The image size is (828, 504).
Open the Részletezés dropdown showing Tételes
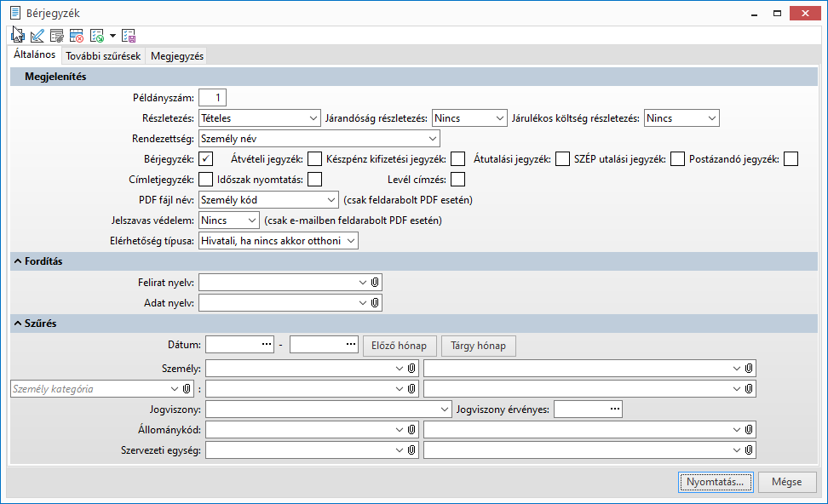pos(259,118)
